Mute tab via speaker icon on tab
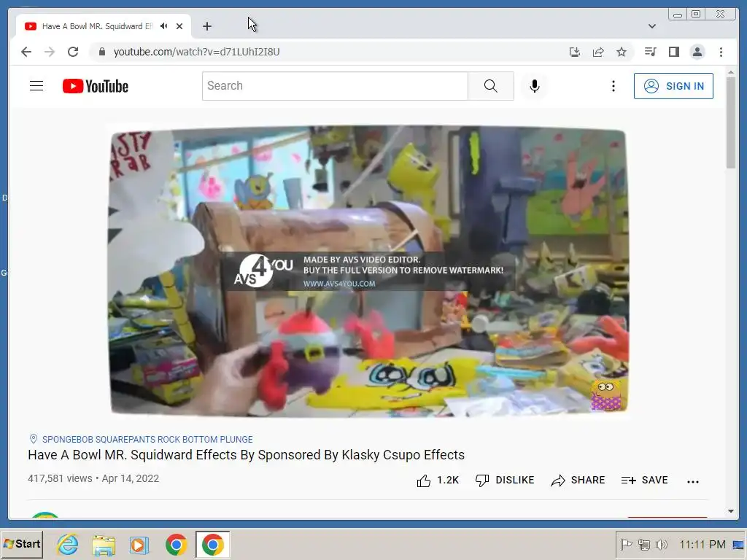Image resolution: width=747 pixels, height=560 pixels. 164,26
